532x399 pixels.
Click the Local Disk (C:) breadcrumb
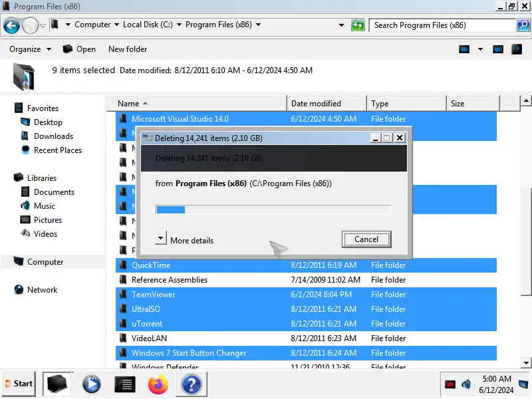coord(148,25)
